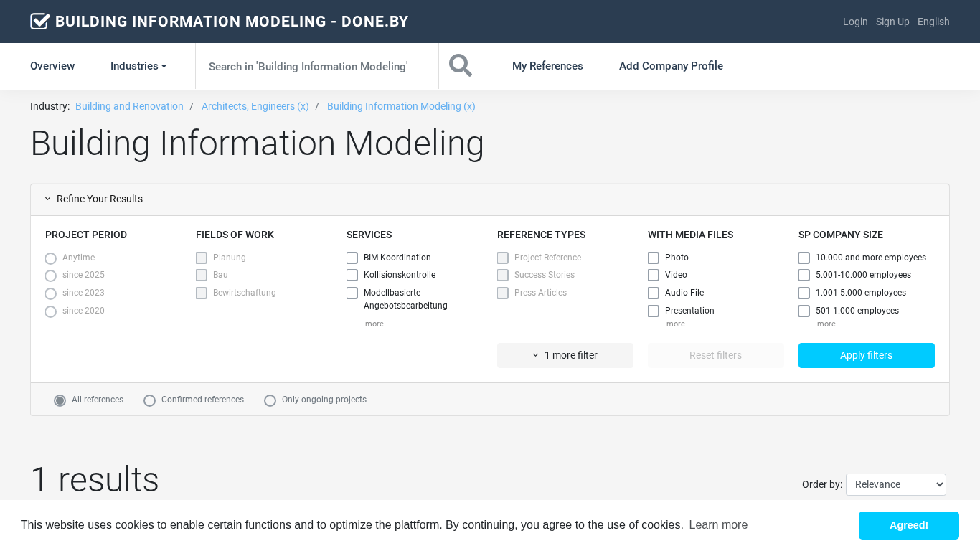Check 5.001-10.000 employees

coord(804,275)
